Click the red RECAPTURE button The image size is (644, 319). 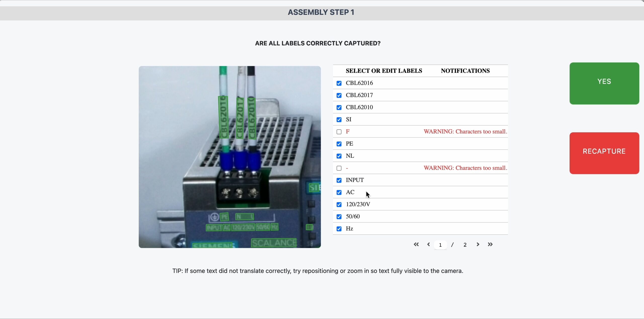coord(604,153)
